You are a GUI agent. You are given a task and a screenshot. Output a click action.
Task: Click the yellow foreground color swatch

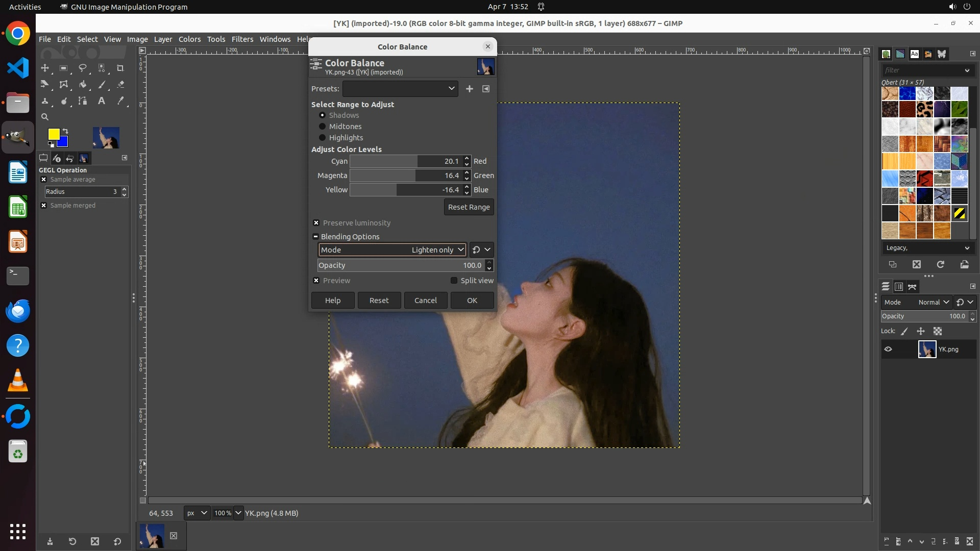pos(53,134)
